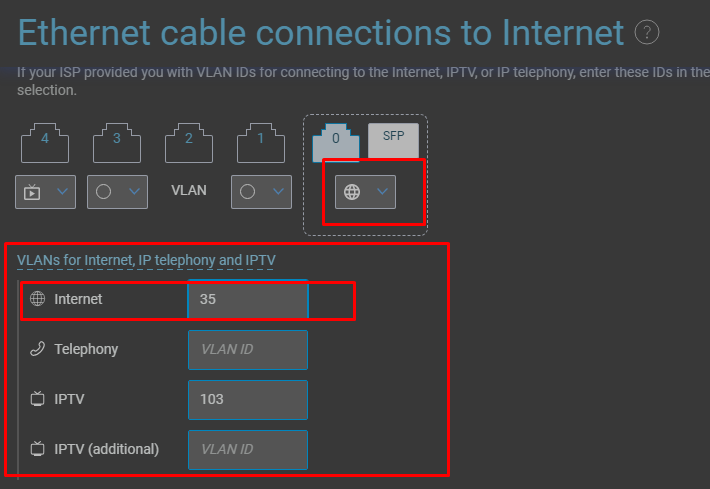Open port 0 Internet globe dropdown
710x489 pixels.
tap(365, 192)
